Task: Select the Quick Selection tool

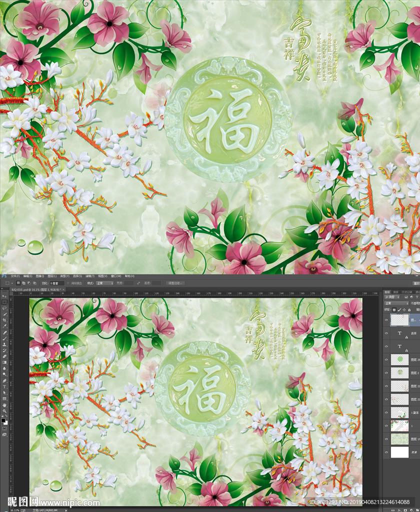Action: tap(4, 314)
